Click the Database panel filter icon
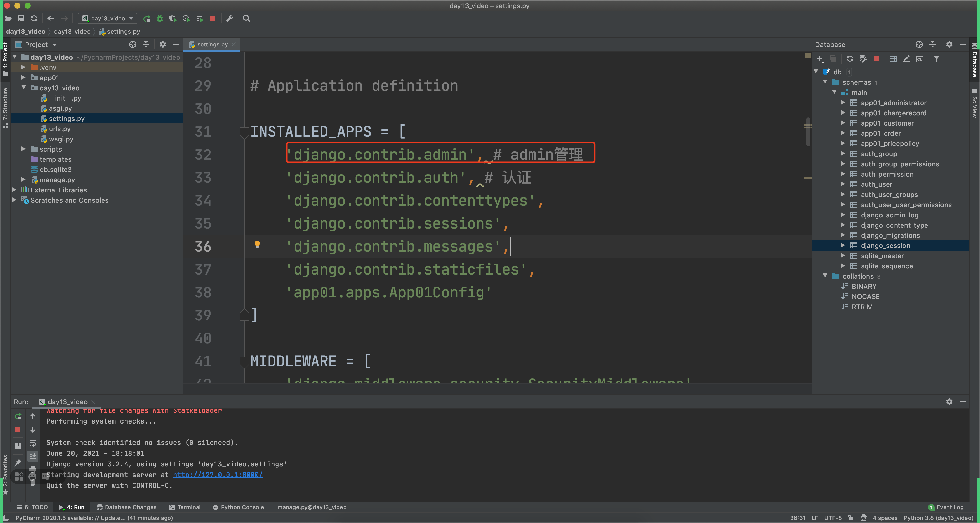The image size is (980, 523). (937, 59)
